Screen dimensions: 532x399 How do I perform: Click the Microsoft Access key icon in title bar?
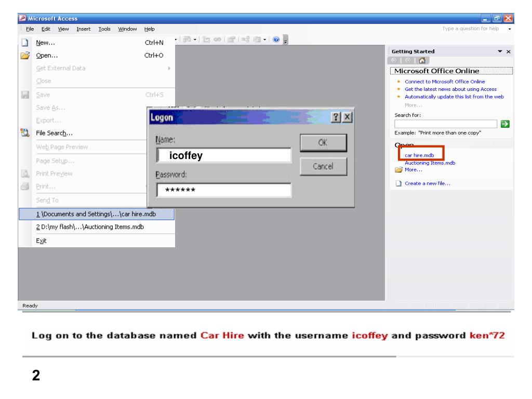[23, 18]
